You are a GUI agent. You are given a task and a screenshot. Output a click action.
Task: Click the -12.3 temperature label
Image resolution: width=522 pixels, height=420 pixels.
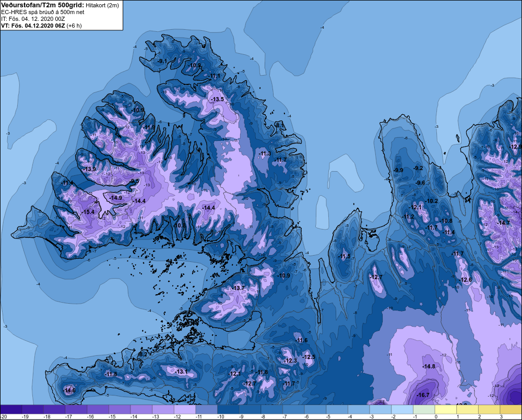(x=290, y=361)
